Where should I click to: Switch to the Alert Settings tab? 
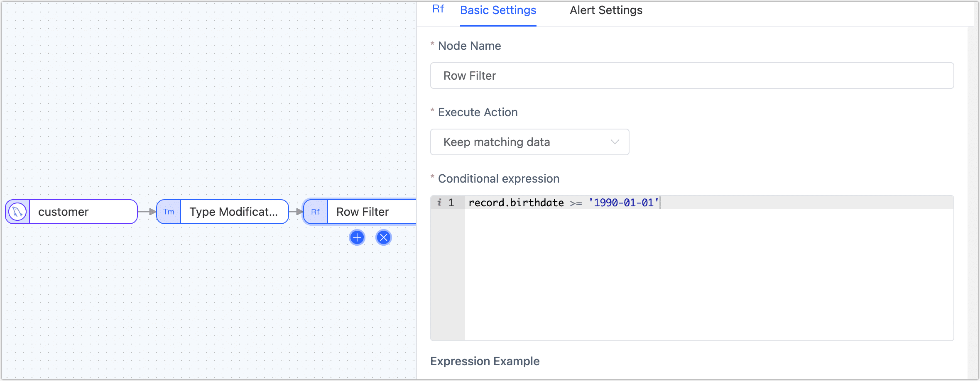(x=606, y=10)
